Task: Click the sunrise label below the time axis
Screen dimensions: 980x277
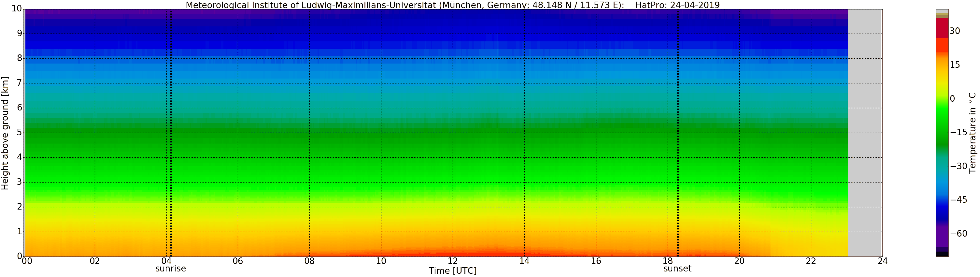Action: tap(170, 269)
